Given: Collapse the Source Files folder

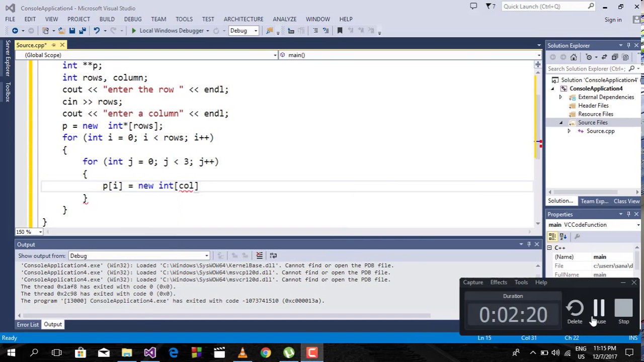Looking at the screenshot, I should [560, 123].
